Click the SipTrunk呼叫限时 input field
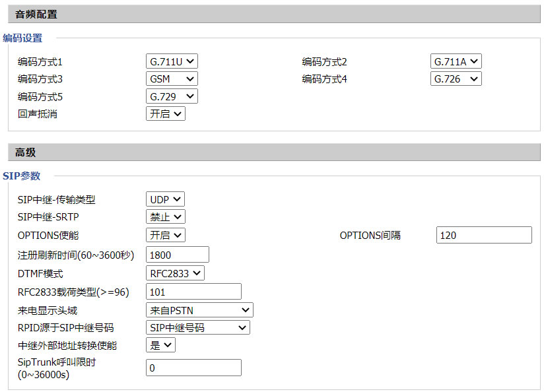 click(193, 368)
